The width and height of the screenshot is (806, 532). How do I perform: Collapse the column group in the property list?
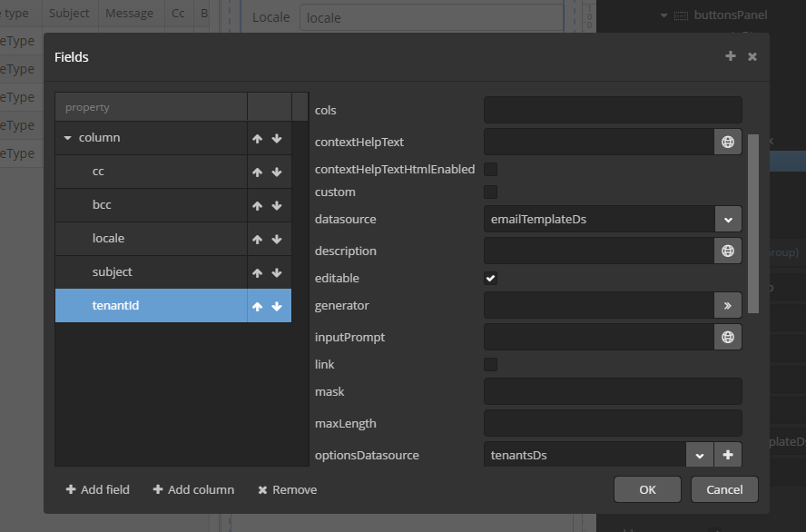67,138
